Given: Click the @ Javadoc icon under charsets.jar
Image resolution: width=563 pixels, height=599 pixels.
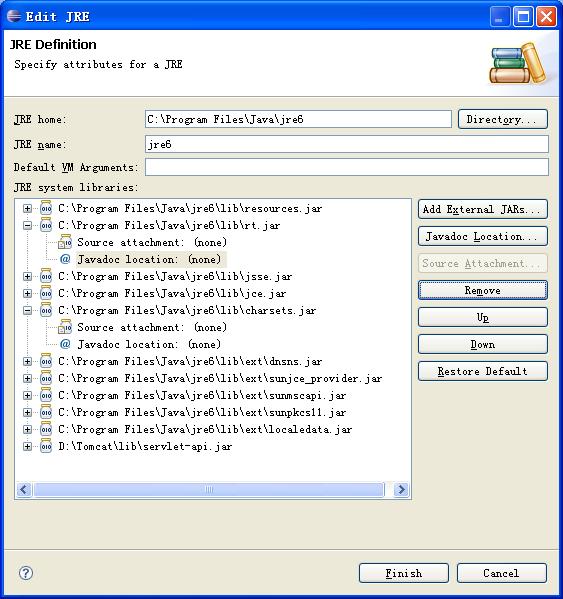Looking at the screenshot, I should [x=65, y=344].
